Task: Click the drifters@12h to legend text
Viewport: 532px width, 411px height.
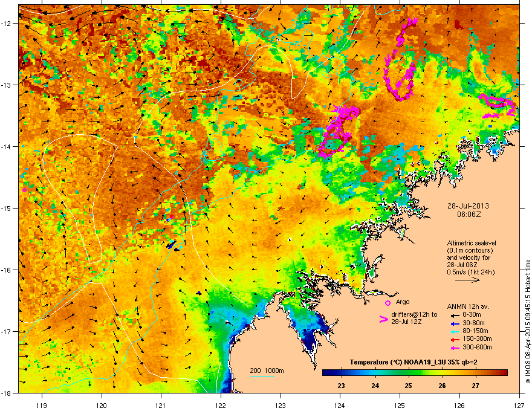Action: click(414, 314)
